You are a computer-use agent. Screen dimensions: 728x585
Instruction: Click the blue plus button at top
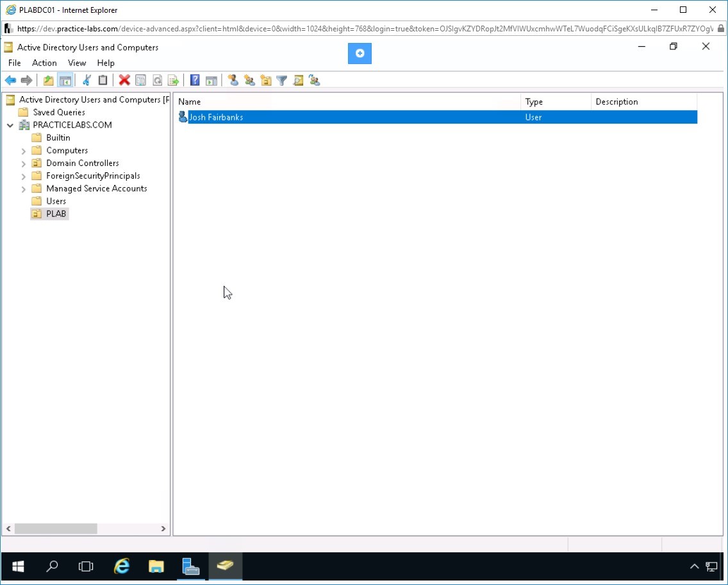(360, 53)
